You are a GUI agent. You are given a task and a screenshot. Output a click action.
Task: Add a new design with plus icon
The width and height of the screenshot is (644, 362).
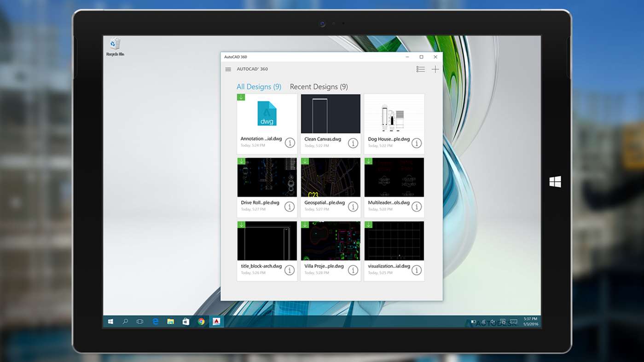(435, 69)
